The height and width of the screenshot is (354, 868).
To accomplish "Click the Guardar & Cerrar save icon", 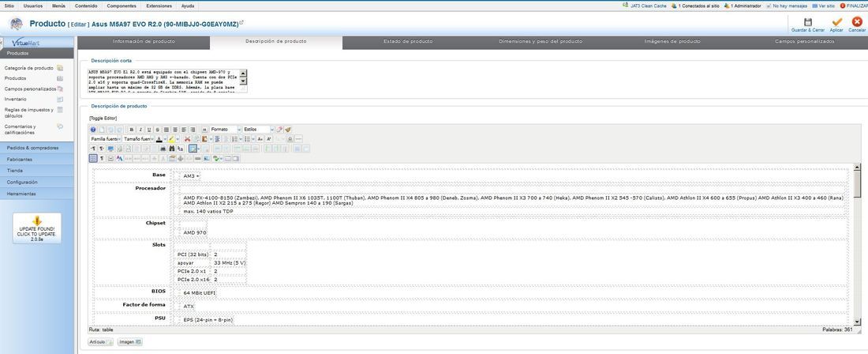I will [x=808, y=21].
